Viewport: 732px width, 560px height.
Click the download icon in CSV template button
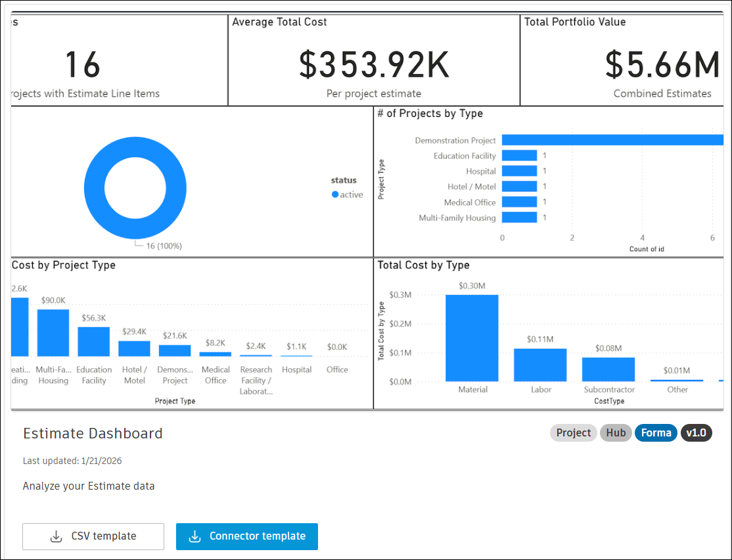pyautogui.click(x=56, y=536)
